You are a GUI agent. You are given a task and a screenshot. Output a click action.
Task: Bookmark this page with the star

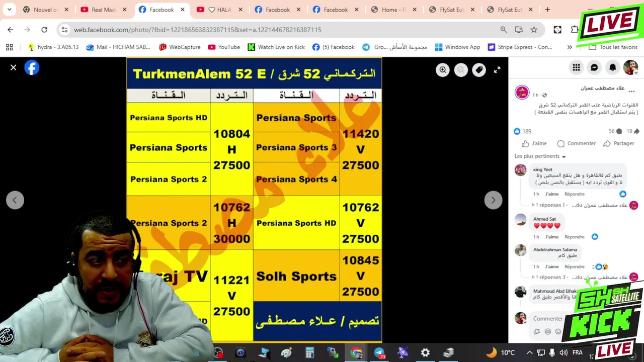[x=534, y=30]
